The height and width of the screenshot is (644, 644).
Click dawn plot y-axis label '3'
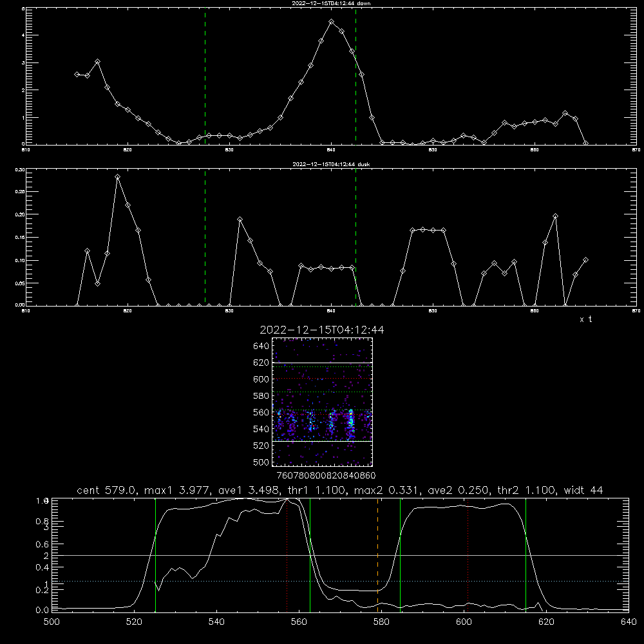[23, 62]
